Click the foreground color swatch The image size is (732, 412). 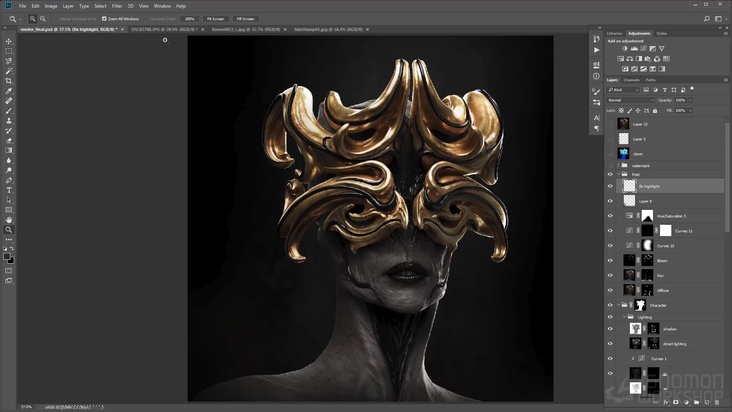pyautogui.click(x=7, y=257)
